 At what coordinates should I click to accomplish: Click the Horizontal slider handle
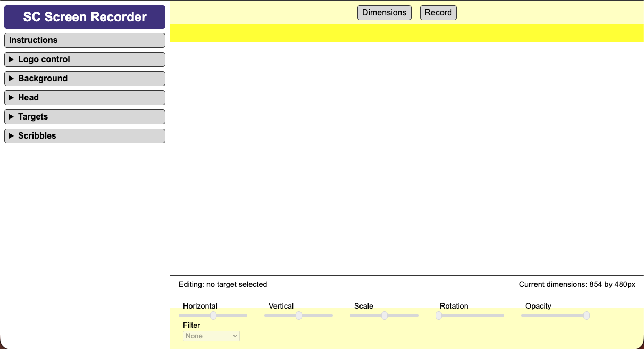214,315
